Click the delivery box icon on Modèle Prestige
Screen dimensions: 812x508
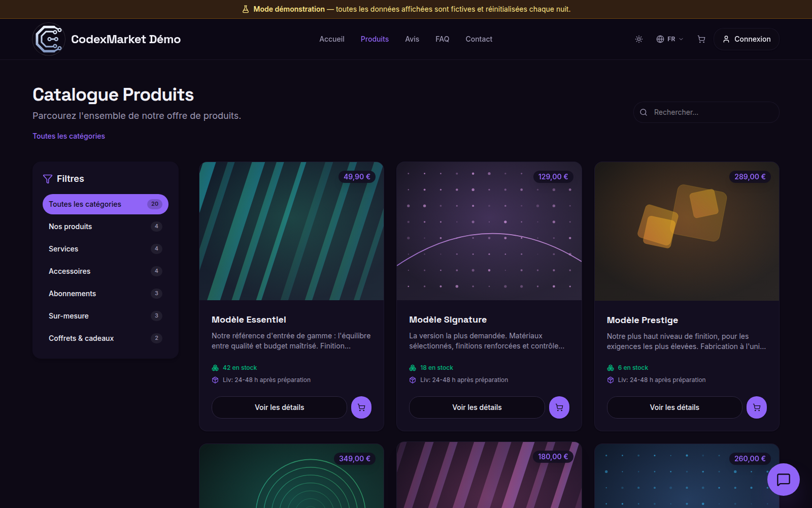click(x=611, y=380)
